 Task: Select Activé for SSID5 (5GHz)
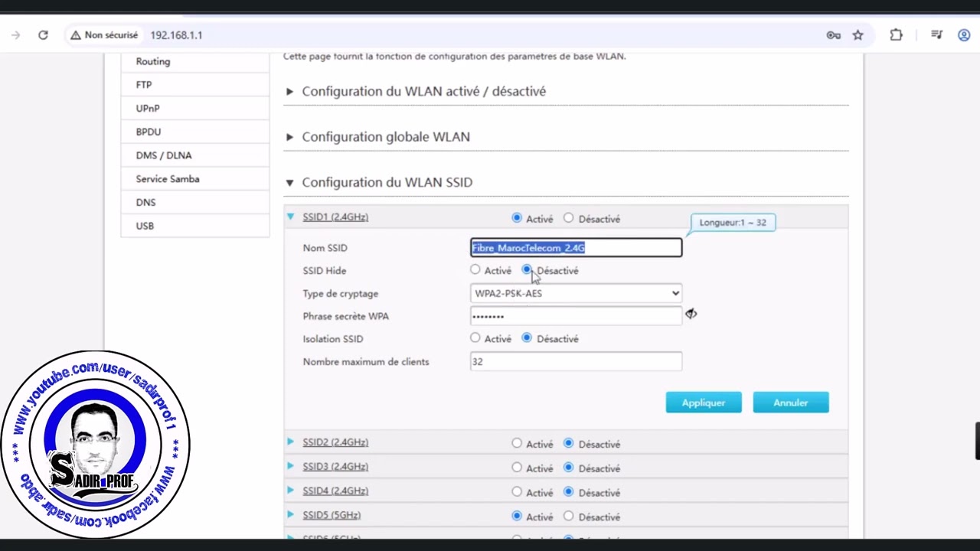(x=517, y=517)
